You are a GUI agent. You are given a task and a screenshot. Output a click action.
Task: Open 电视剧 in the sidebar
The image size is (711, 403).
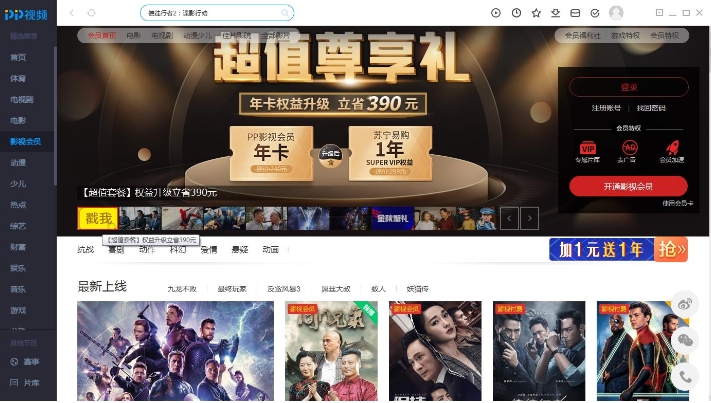click(22, 99)
